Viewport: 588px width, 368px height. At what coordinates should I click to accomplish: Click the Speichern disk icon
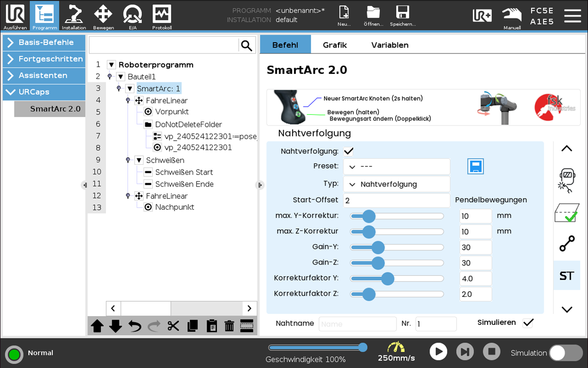coord(403,16)
